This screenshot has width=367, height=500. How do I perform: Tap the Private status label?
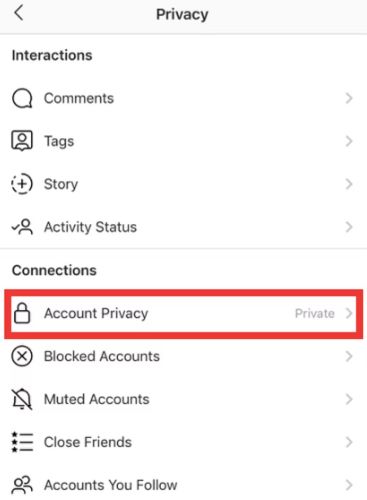(315, 313)
